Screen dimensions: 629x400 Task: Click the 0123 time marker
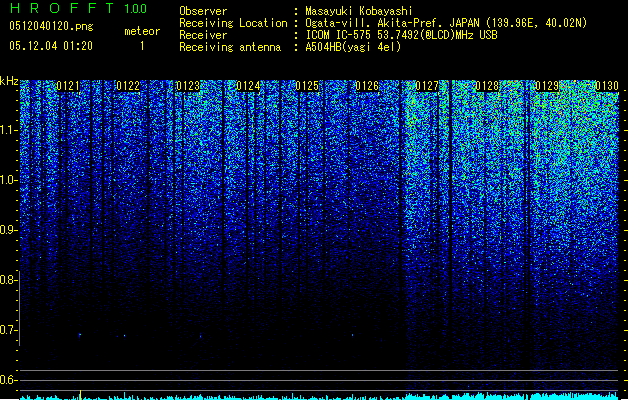(x=188, y=86)
